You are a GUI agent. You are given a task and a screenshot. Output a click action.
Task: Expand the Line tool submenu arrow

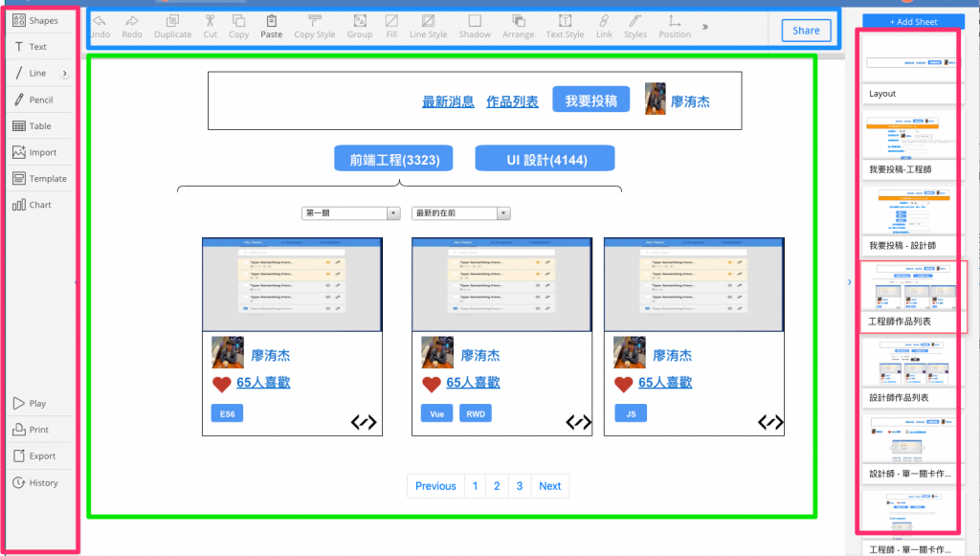pyautogui.click(x=64, y=73)
